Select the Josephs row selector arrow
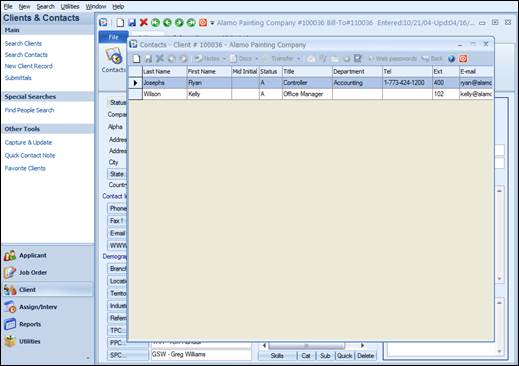This screenshot has width=519, height=366. pyautogui.click(x=135, y=83)
